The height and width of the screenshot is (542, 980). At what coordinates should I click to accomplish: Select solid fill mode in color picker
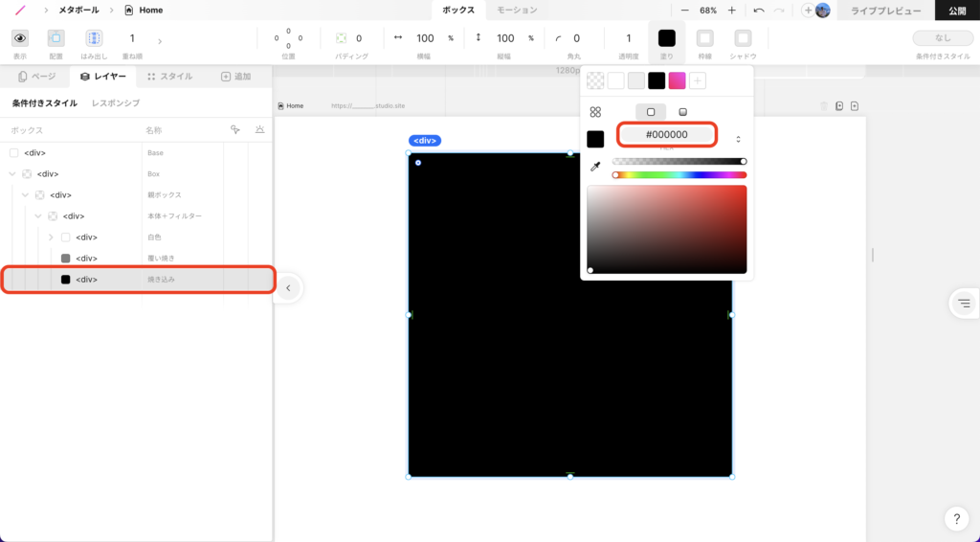coord(651,112)
